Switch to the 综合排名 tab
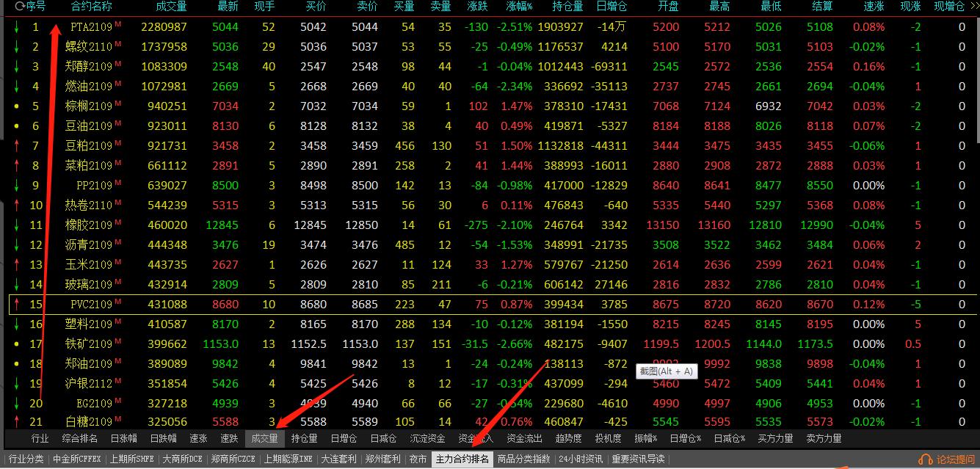 (80, 439)
